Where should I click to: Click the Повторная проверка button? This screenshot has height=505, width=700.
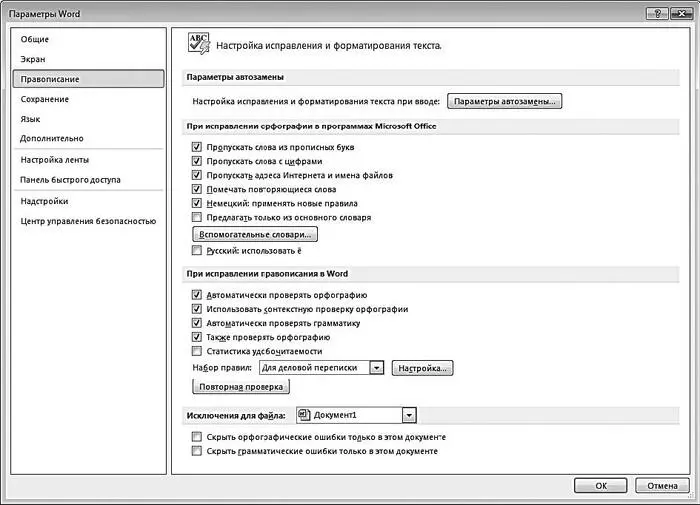pos(241,387)
